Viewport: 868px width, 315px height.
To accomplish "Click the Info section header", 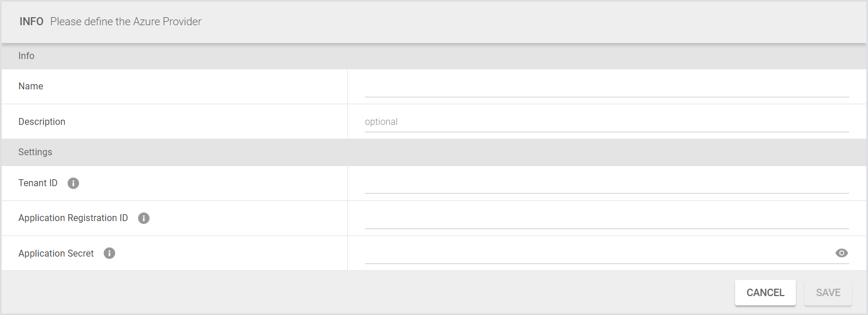I will tap(26, 56).
